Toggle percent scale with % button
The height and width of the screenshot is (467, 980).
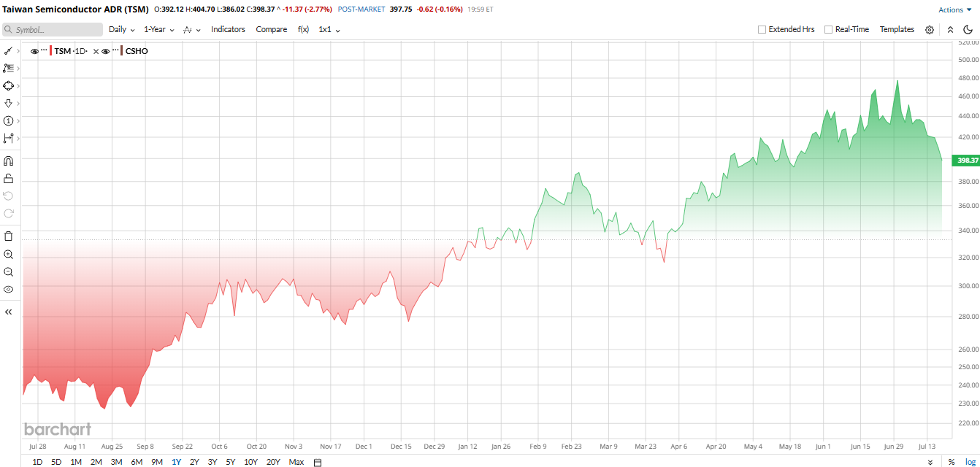[952, 462]
